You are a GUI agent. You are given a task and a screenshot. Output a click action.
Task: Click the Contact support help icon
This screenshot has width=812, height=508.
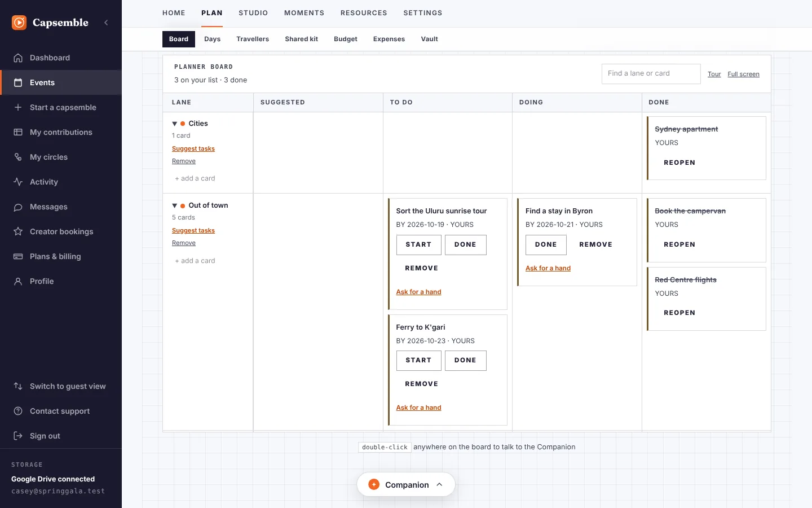coord(18,411)
